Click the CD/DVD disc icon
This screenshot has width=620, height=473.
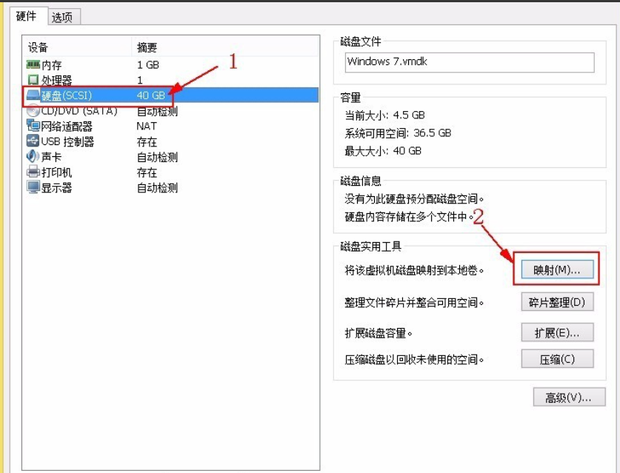pyautogui.click(x=33, y=110)
